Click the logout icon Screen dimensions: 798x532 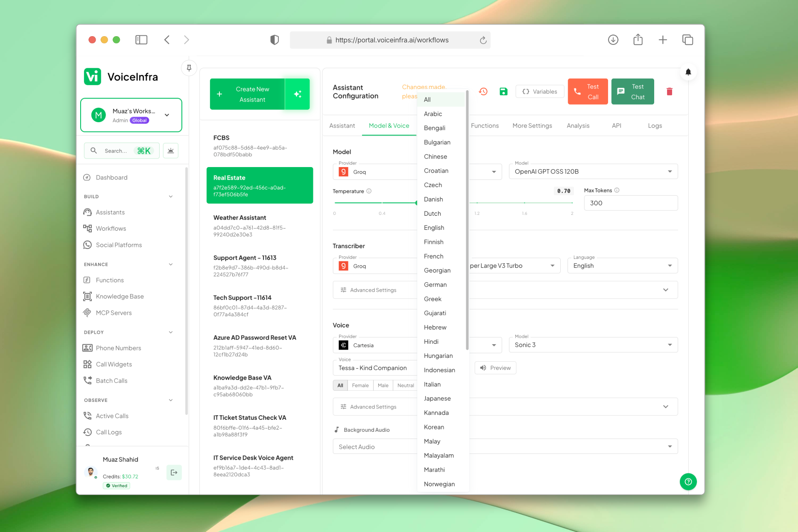click(174, 473)
